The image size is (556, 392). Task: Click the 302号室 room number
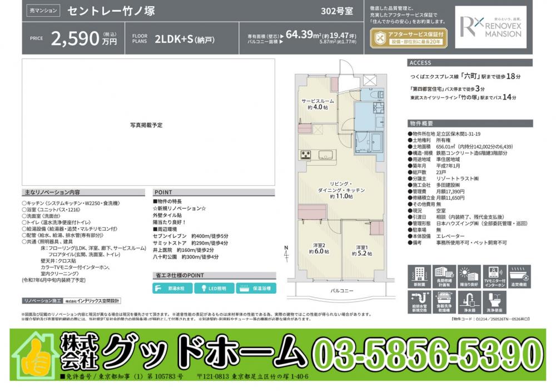(337, 11)
